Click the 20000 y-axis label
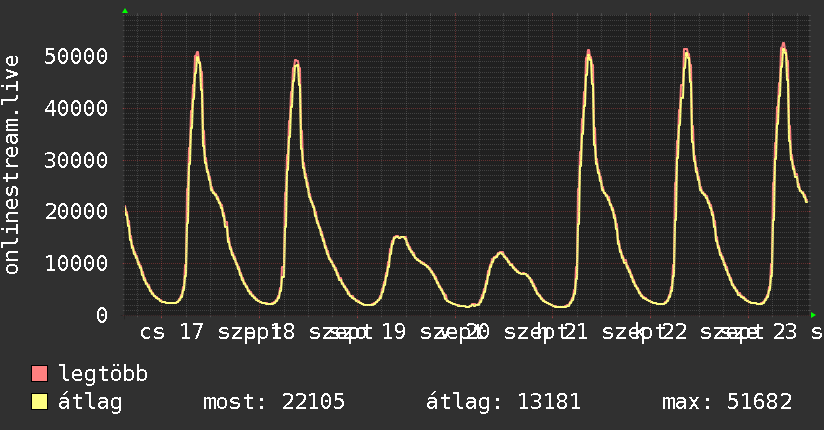Viewport: 824px width, 430px height. pyautogui.click(x=76, y=212)
